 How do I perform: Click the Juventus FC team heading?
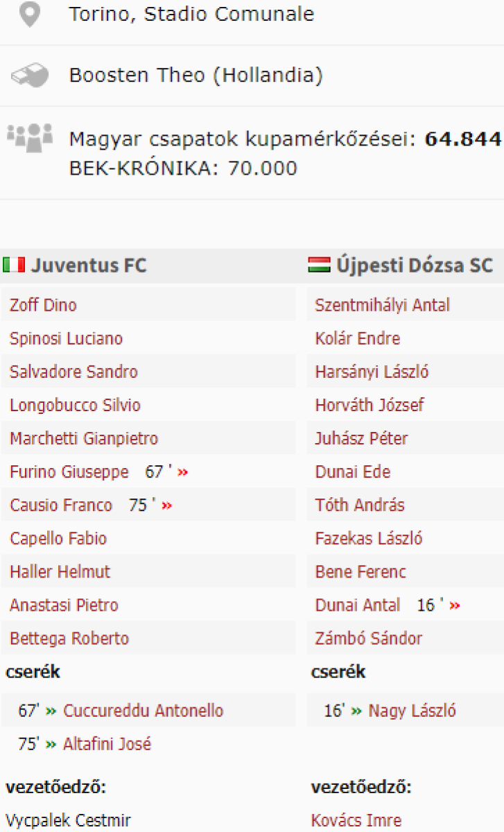tap(89, 265)
